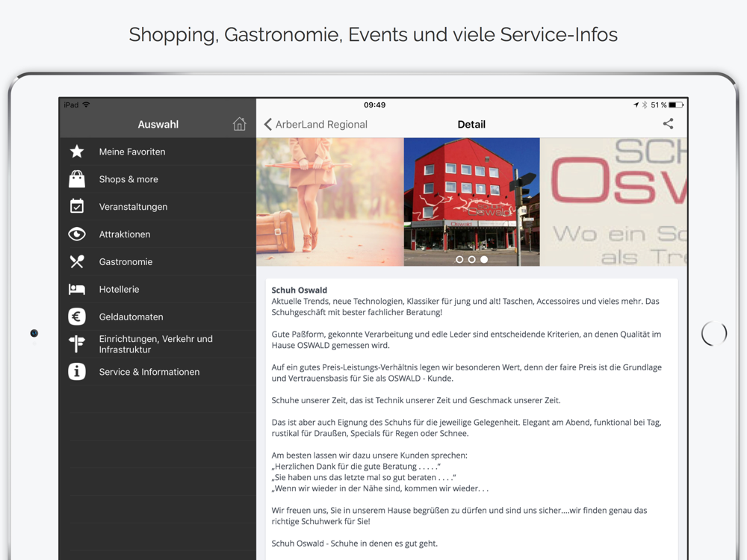Click the shopping bag icon
The image size is (747, 560).
pyautogui.click(x=77, y=179)
